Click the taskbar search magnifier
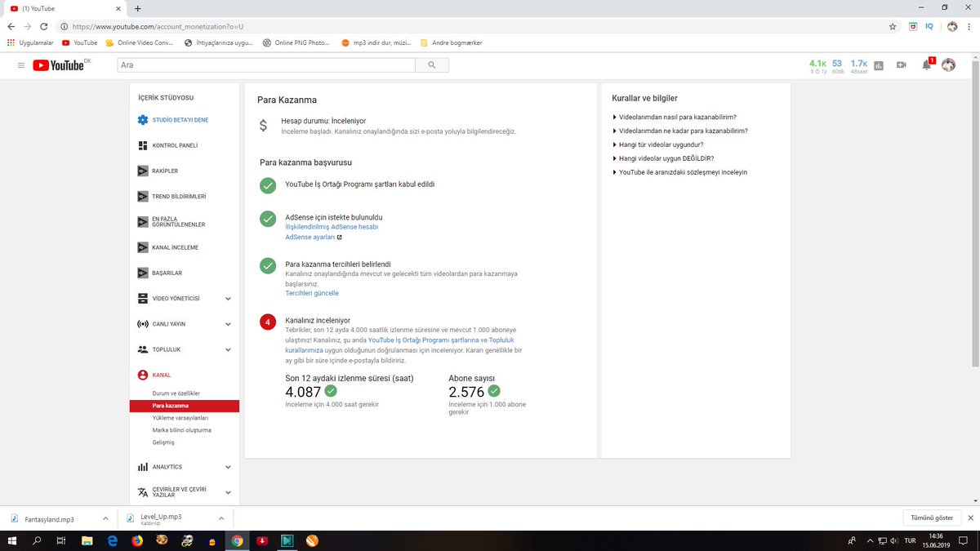The image size is (980, 551). click(x=38, y=540)
